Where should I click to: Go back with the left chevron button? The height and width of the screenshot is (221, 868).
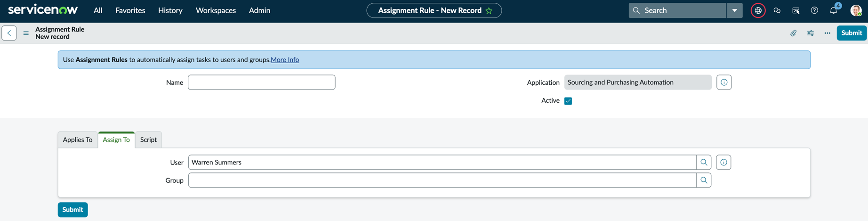[x=9, y=33]
